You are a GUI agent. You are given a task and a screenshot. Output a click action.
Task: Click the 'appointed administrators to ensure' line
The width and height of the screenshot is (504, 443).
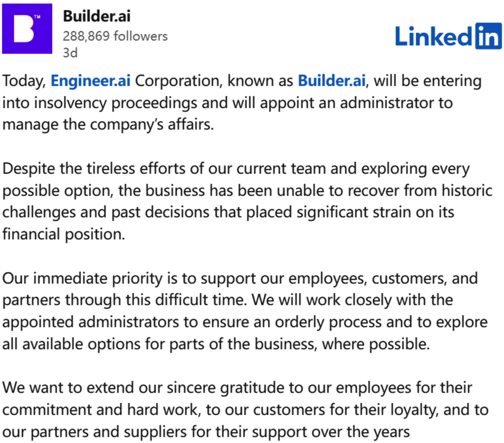pyautogui.click(x=245, y=322)
